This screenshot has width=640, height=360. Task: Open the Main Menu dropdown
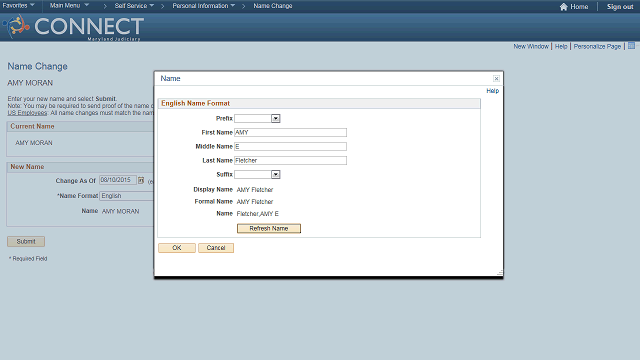point(69,6)
